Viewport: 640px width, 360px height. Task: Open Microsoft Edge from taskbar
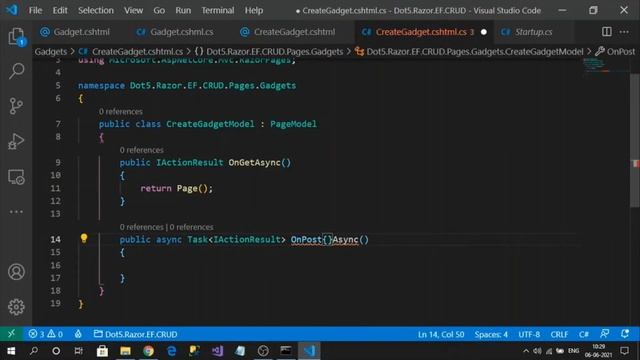(171, 351)
